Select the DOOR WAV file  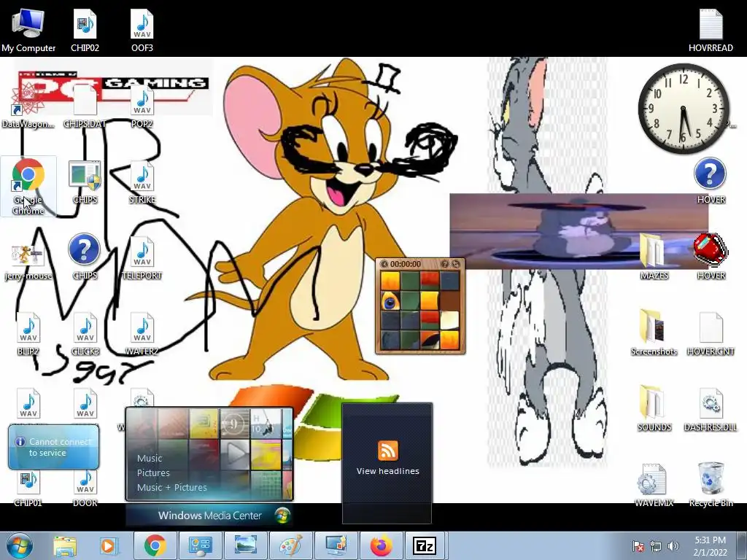85,488
